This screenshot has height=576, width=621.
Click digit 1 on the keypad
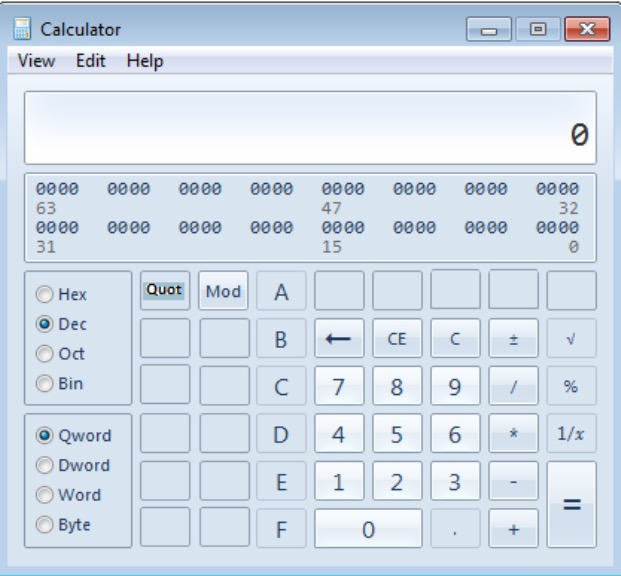(339, 481)
